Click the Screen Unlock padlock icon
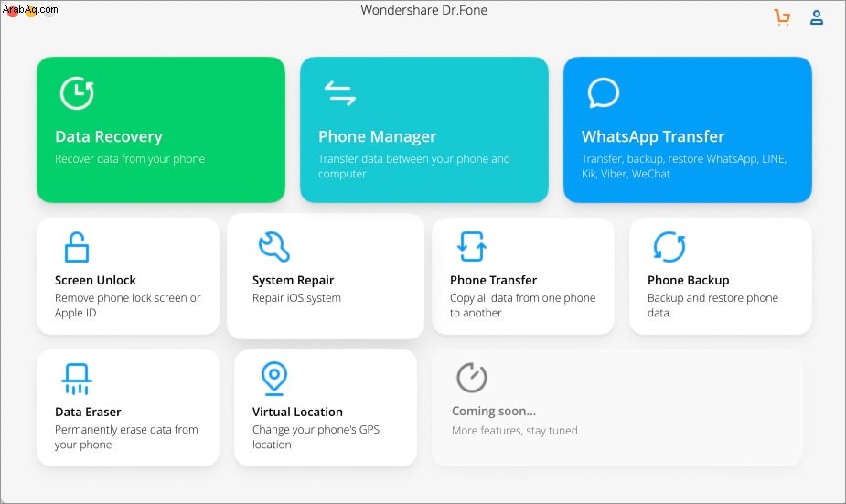 (77, 247)
